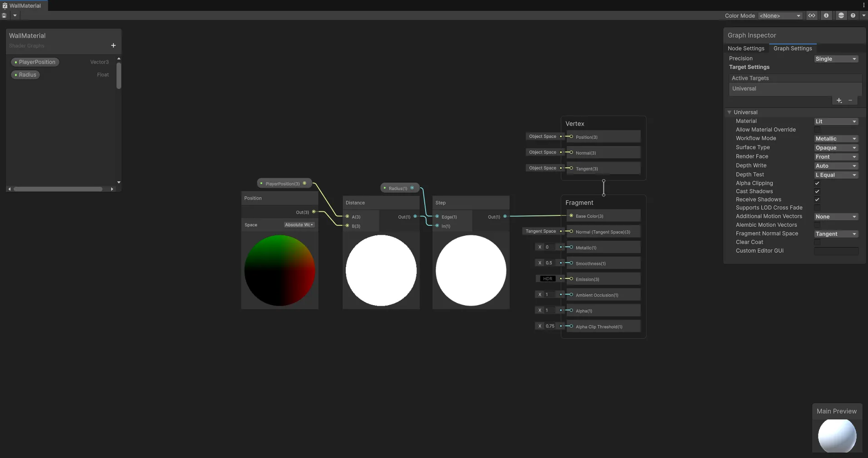The height and width of the screenshot is (458, 868).
Task: Collapse the Universal settings foldout
Action: 730,112
